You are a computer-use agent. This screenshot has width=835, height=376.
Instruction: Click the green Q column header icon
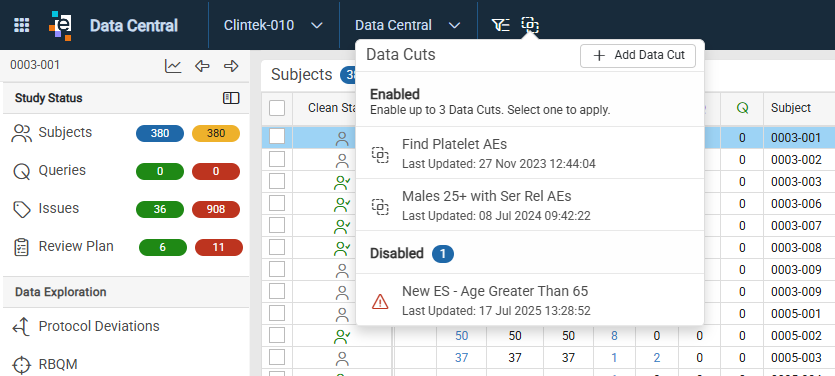click(742, 108)
